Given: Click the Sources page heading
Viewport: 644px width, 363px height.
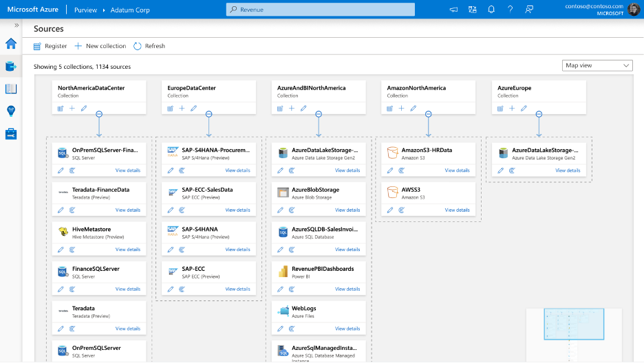Looking at the screenshot, I should 48,29.
